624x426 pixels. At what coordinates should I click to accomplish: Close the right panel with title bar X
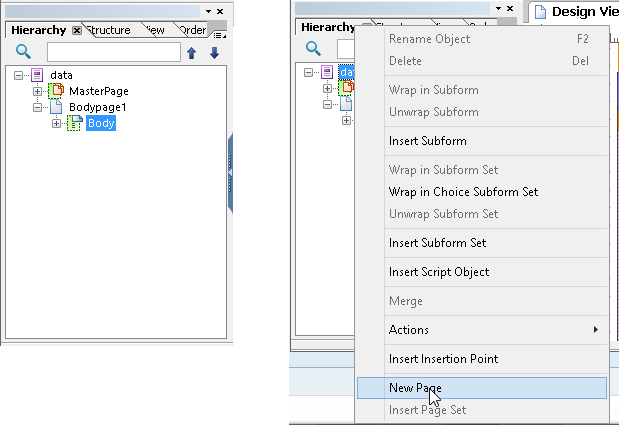coord(510,8)
